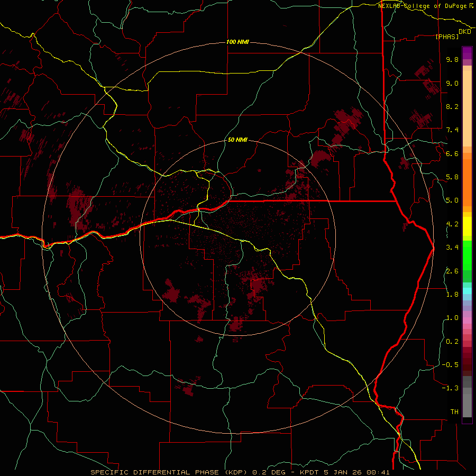The image size is (476, 476).
Task: Click the 8.2 value on the color scale
Action: 452,106
